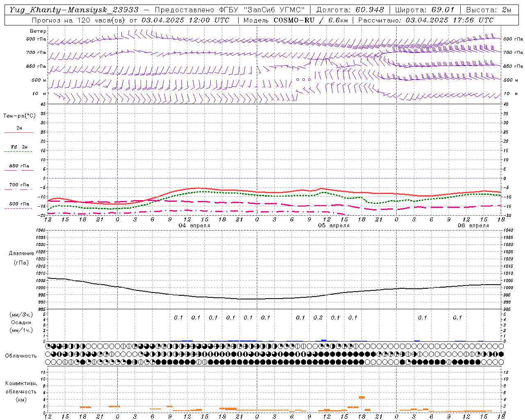This screenshot has height=420, width=525.
Task: Click the '(мм/1ч.)' precipitation unit label
Action: [21, 330]
